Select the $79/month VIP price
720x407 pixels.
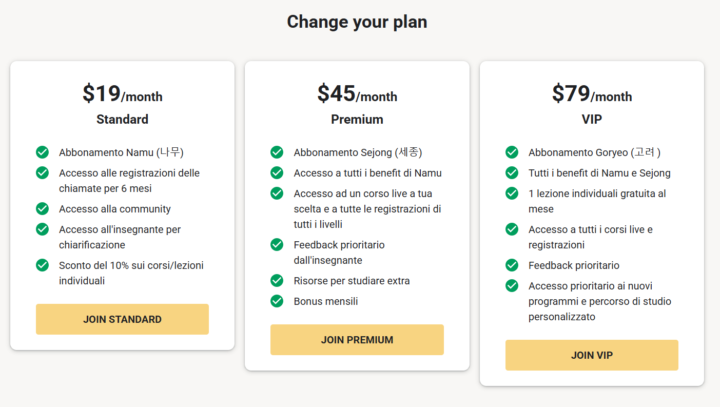(592, 94)
